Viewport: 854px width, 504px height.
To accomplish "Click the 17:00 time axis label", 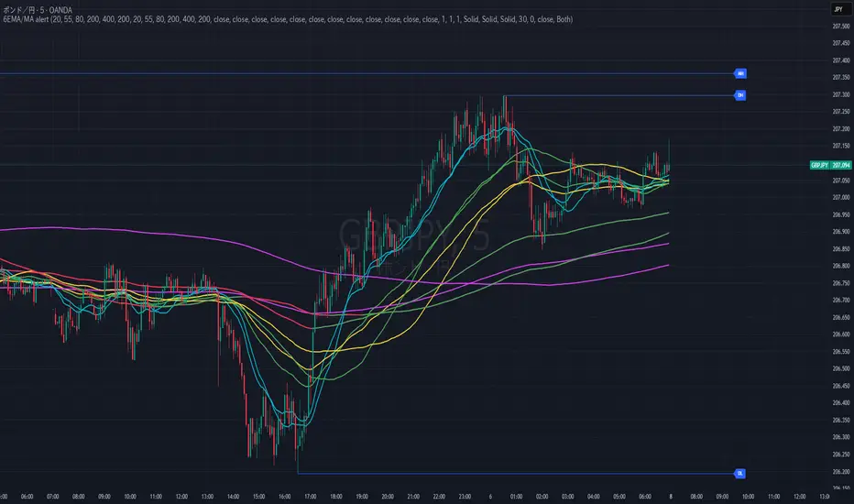I will 311,497.
